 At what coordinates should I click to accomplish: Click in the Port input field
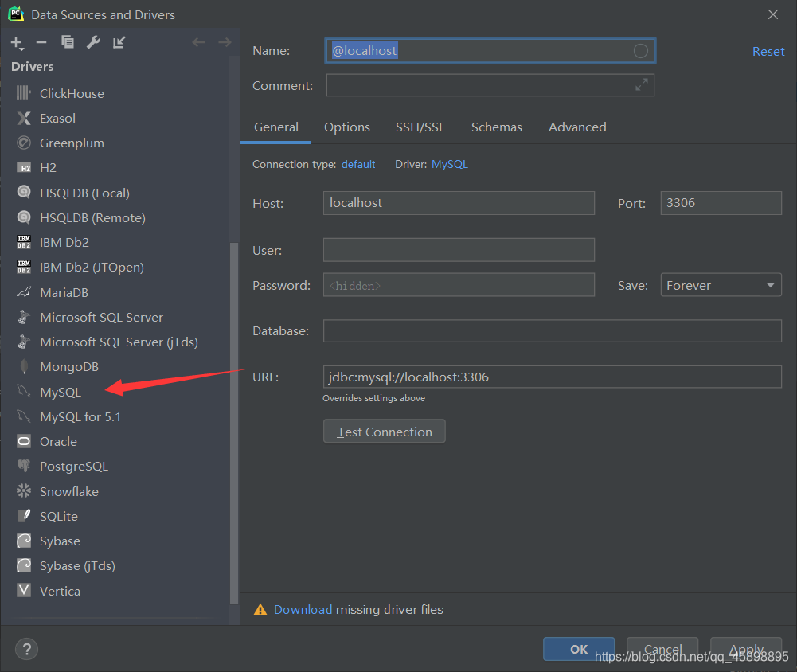click(x=721, y=203)
